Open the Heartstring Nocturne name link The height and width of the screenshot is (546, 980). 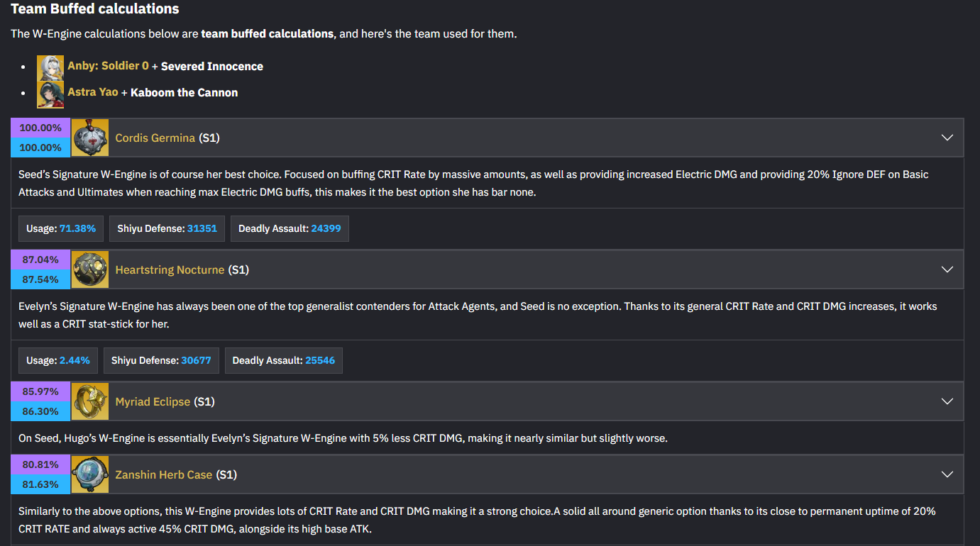click(170, 269)
